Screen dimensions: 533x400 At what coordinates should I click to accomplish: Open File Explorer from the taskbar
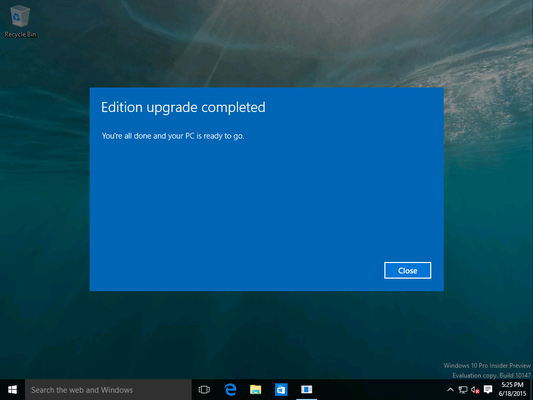256,390
